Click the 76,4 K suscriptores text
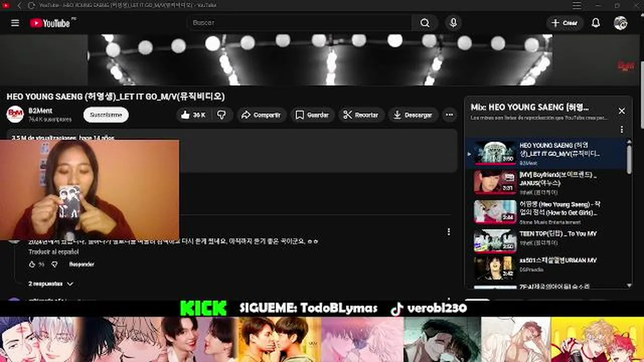The height and width of the screenshot is (362, 644). 50,120
